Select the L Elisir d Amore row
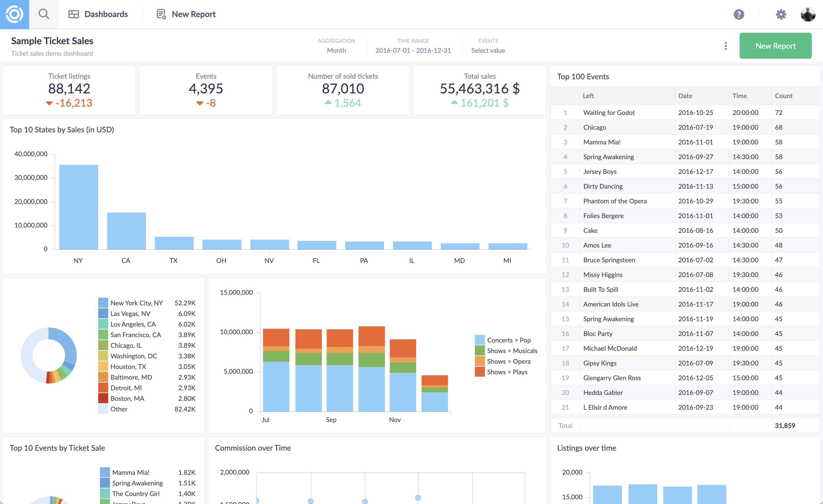823x504 pixels. point(685,407)
